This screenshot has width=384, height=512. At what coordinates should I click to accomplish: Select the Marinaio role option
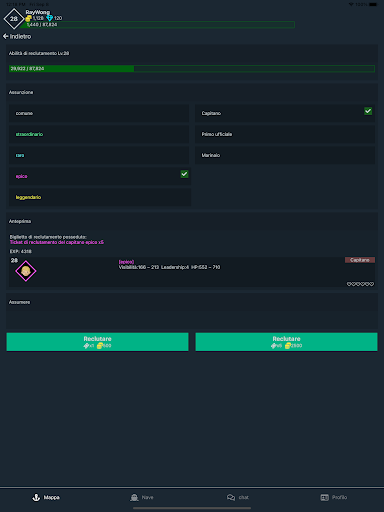click(285, 155)
